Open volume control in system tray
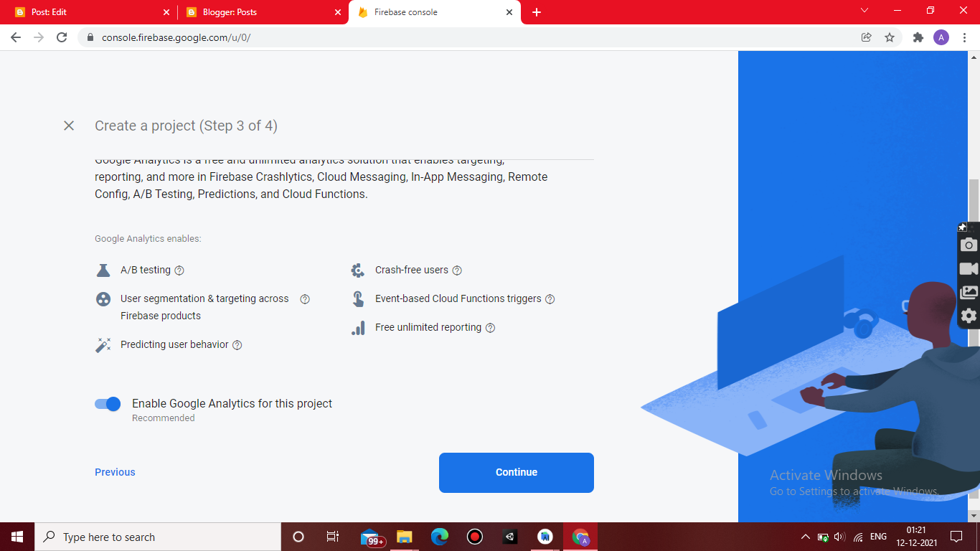 (x=839, y=537)
